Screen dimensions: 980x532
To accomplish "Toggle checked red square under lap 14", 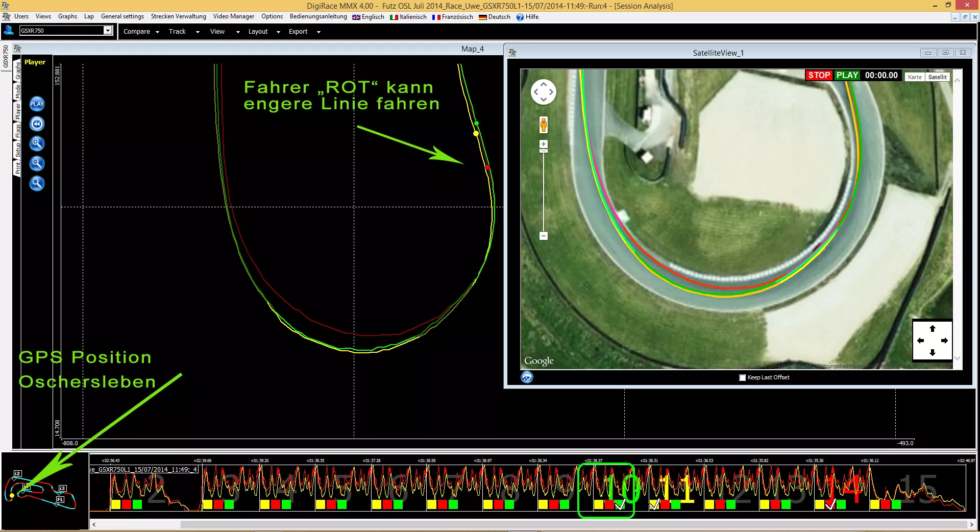I will tap(830, 504).
